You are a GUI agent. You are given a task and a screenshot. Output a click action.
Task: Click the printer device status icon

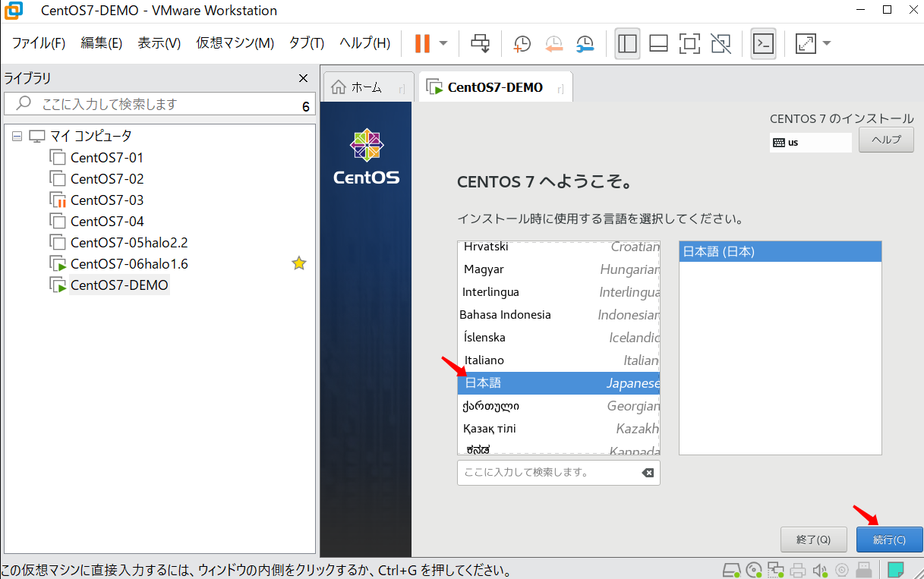[x=797, y=570]
